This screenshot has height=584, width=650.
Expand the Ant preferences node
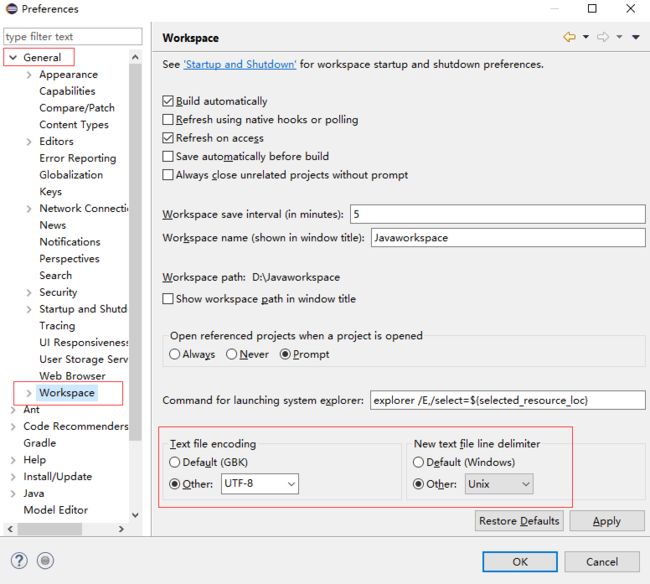click(x=13, y=410)
